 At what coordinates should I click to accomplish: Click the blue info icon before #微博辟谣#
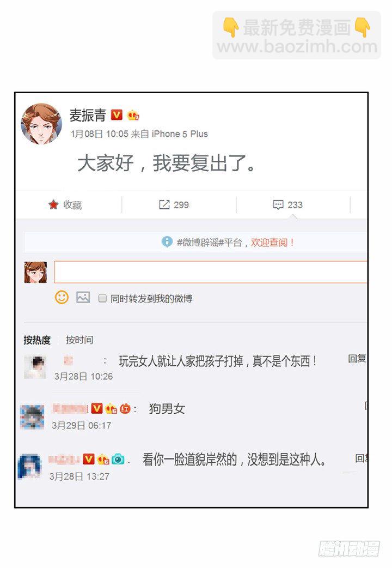167,241
